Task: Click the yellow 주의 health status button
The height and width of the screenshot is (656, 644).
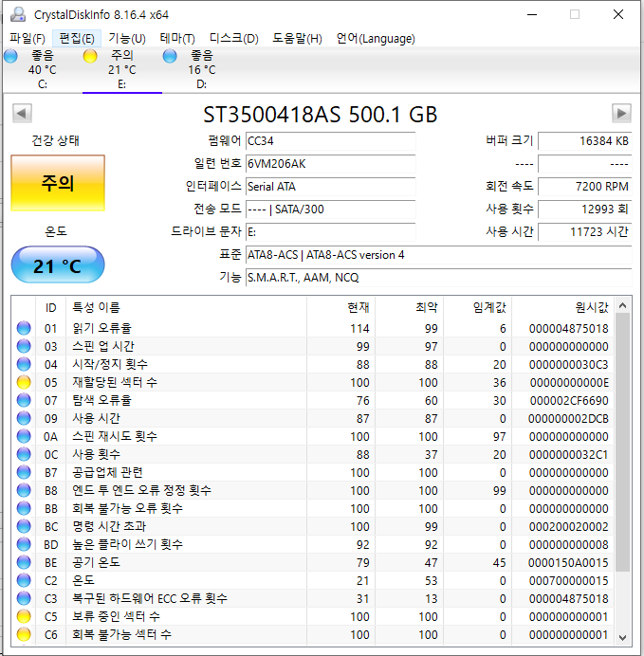Action: click(58, 183)
